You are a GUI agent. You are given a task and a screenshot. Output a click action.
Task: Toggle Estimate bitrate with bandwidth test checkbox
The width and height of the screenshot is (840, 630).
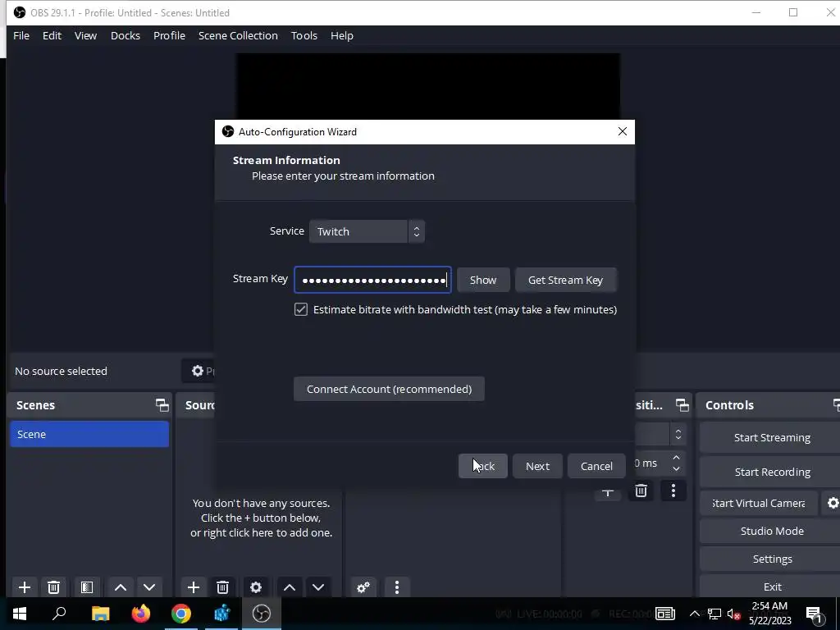pos(300,309)
